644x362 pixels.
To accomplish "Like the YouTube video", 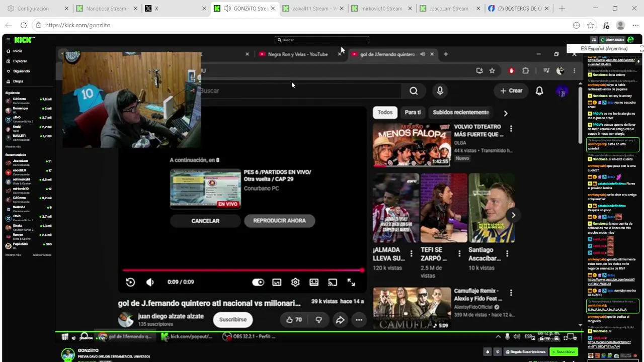I will (x=294, y=320).
